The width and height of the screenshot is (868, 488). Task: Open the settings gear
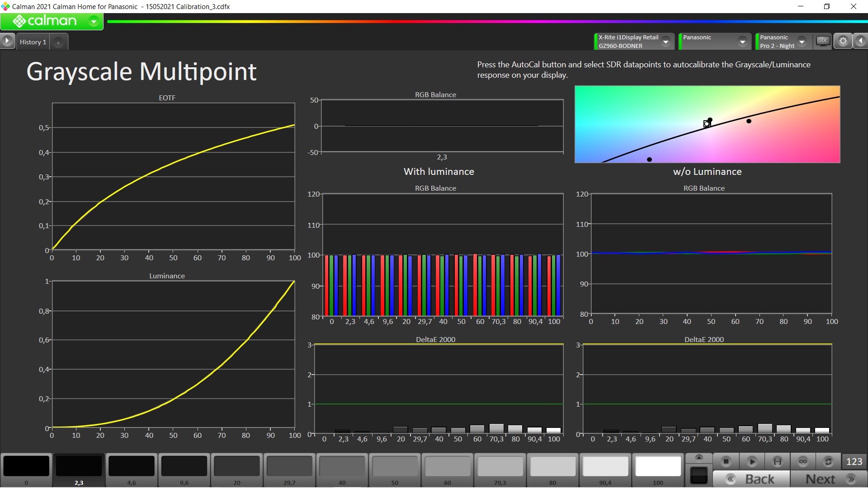pyautogui.click(x=843, y=41)
